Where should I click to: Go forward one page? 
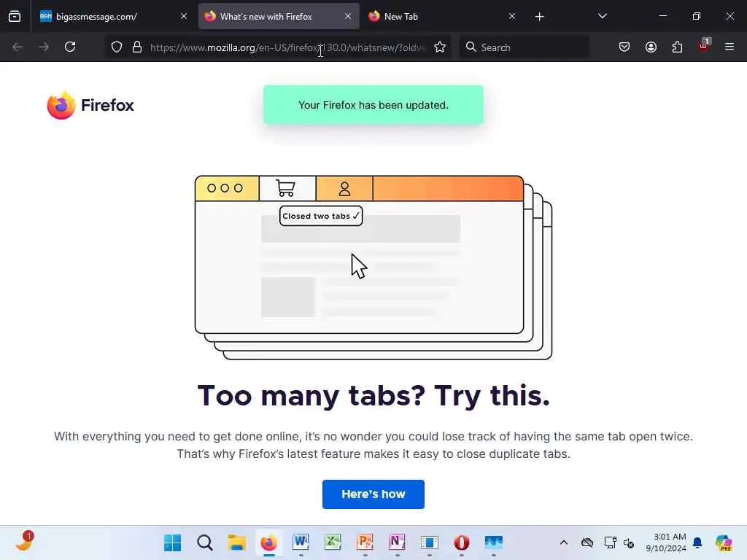pyautogui.click(x=44, y=47)
